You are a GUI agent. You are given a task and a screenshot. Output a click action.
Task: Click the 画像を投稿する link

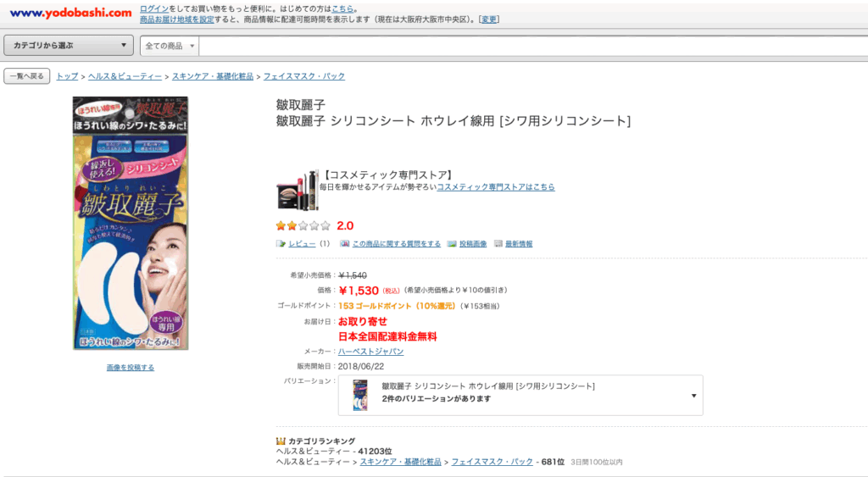coord(131,368)
